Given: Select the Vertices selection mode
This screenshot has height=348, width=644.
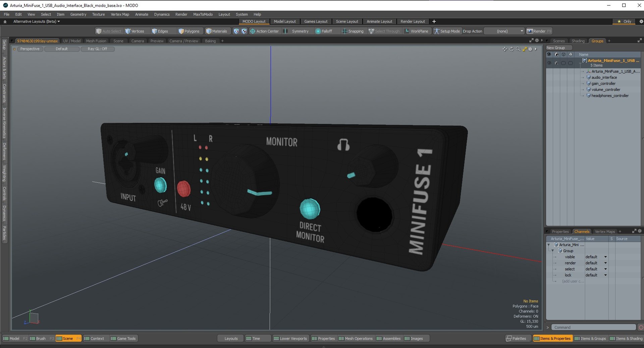Looking at the screenshot, I should [x=135, y=31].
